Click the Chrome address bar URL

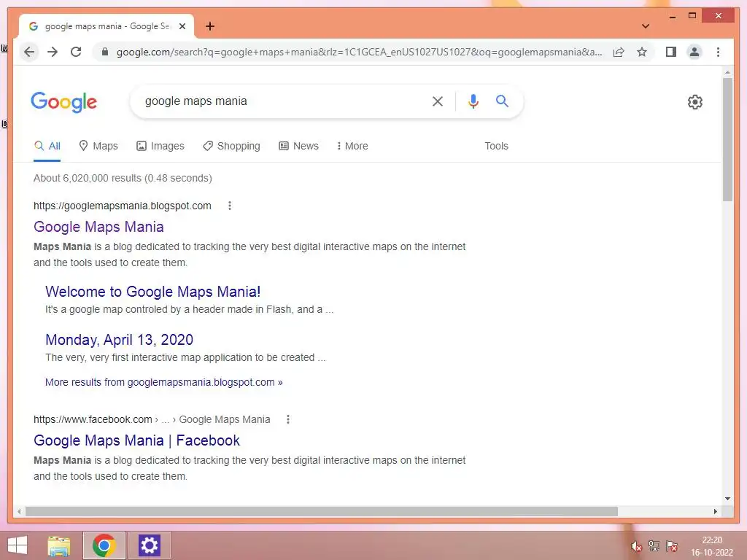pos(359,52)
